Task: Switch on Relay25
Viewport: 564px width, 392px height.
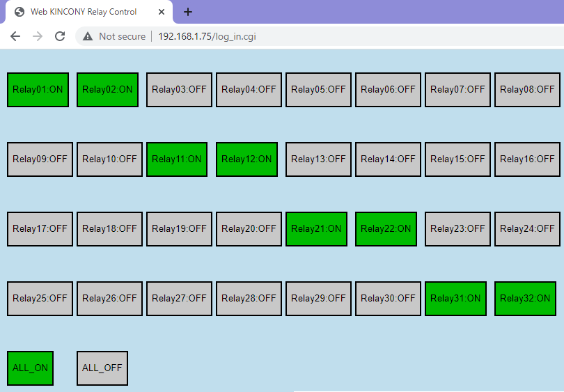Action: (x=40, y=299)
